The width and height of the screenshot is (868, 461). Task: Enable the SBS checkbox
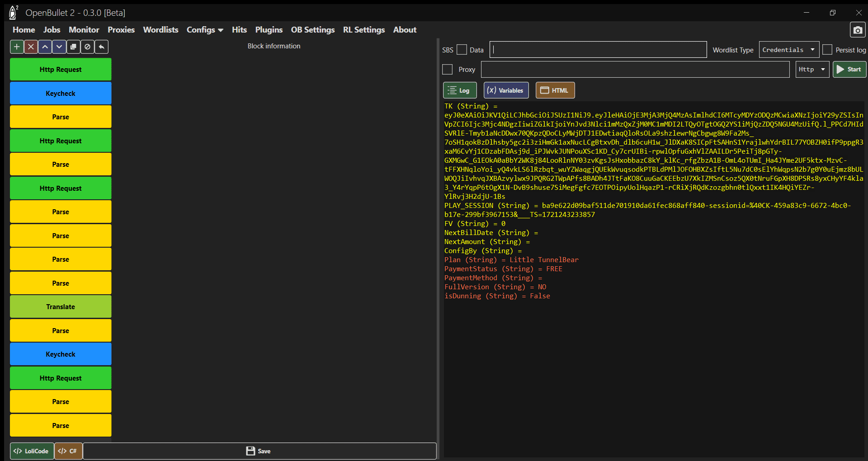(462, 50)
